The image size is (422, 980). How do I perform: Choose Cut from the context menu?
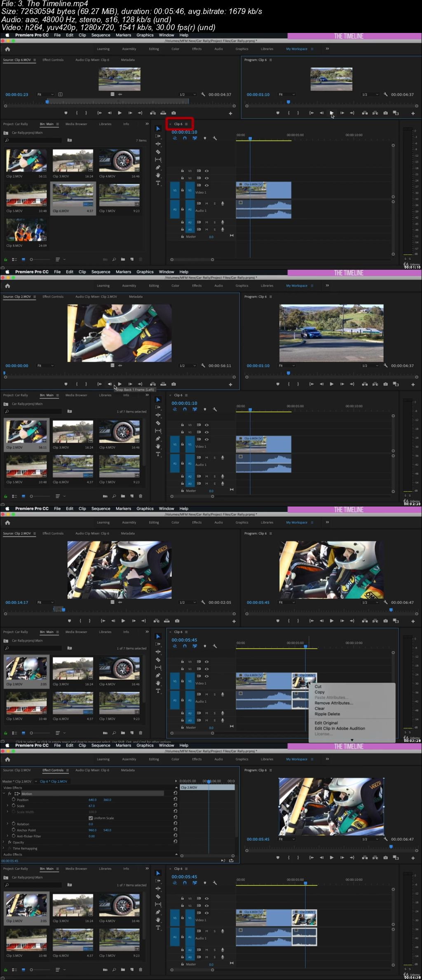[318, 686]
